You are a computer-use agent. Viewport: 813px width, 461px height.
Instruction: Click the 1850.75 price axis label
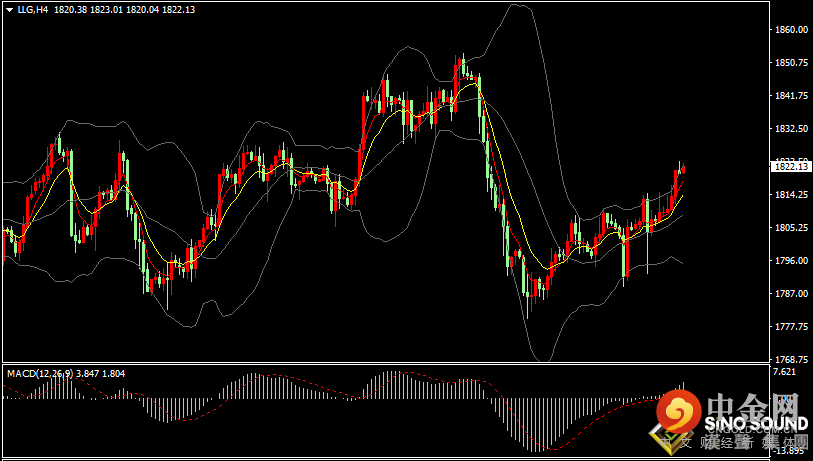tap(790, 63)
